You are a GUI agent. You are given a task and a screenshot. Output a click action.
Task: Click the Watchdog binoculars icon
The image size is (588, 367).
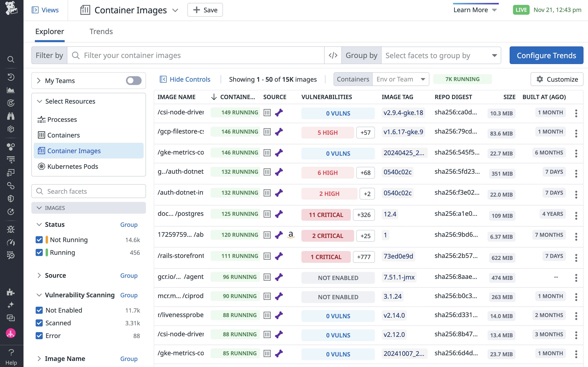click(x=11, y=116)
